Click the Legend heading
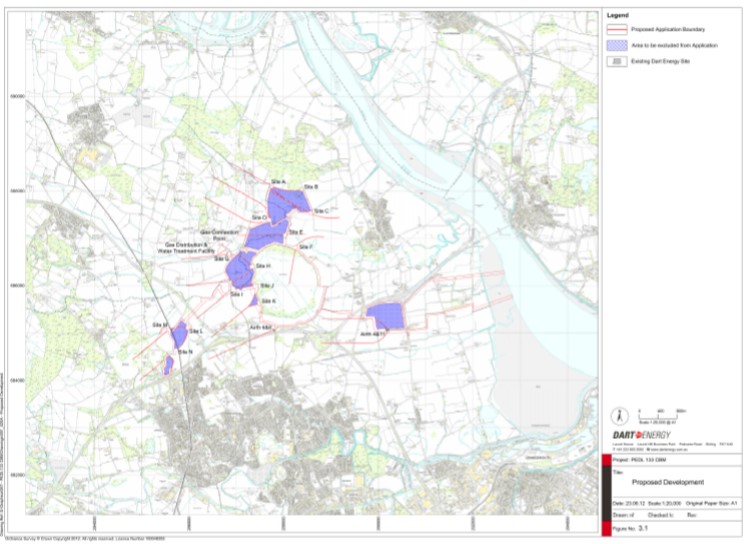Image resolution: width=750 pixels, height=544 pixels. (x=619, y=17)
